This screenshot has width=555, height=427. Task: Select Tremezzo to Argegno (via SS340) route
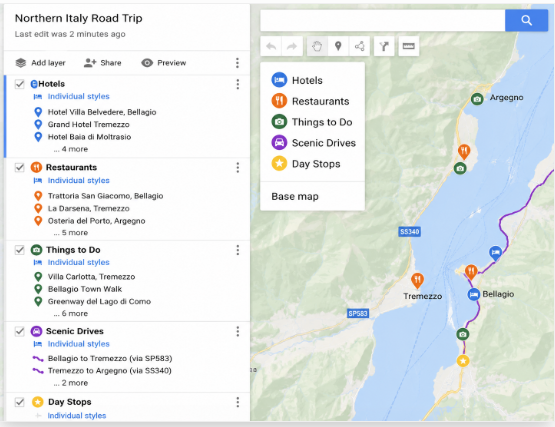pyautogui.click(x=110, y=371)
